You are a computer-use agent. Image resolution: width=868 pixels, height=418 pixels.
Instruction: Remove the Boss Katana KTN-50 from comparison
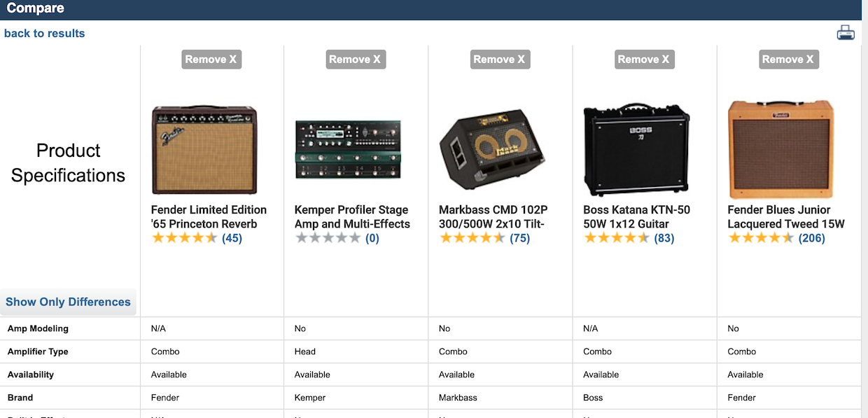(644, 59)
